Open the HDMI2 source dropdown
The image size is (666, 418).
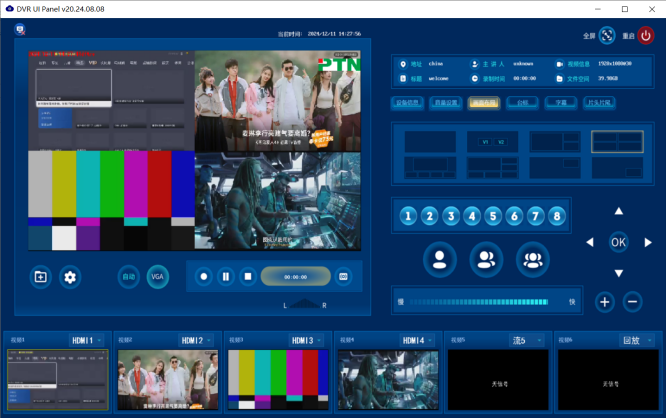196,340
